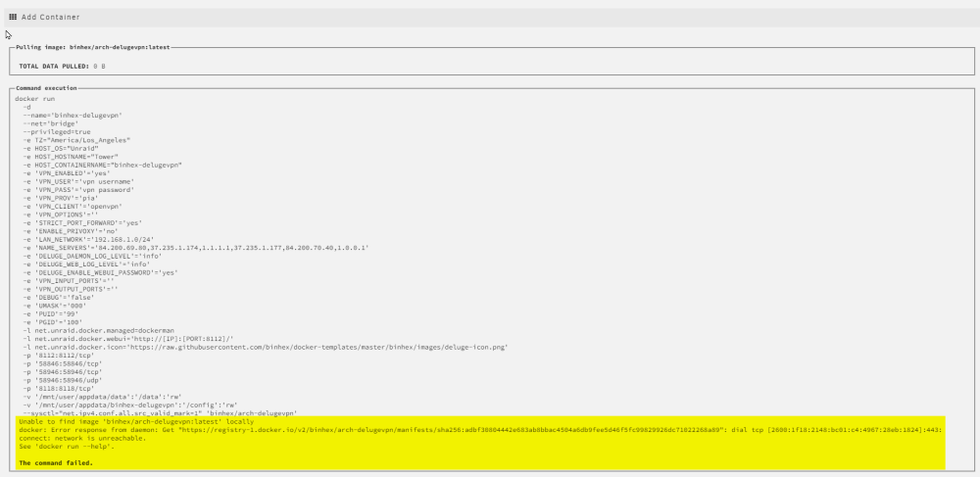Select the HOST_CONTAINERNAME line
This screenshot has width=980, height=477.
pos(103,165)
